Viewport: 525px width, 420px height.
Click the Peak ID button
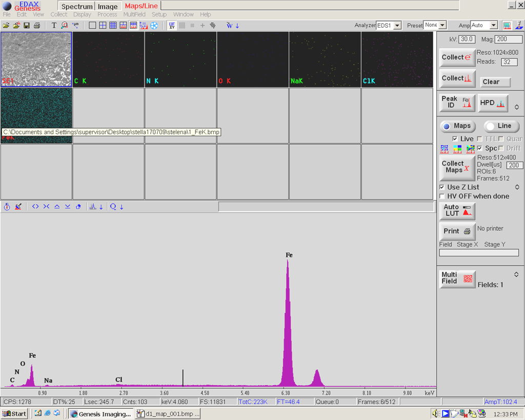457,103
